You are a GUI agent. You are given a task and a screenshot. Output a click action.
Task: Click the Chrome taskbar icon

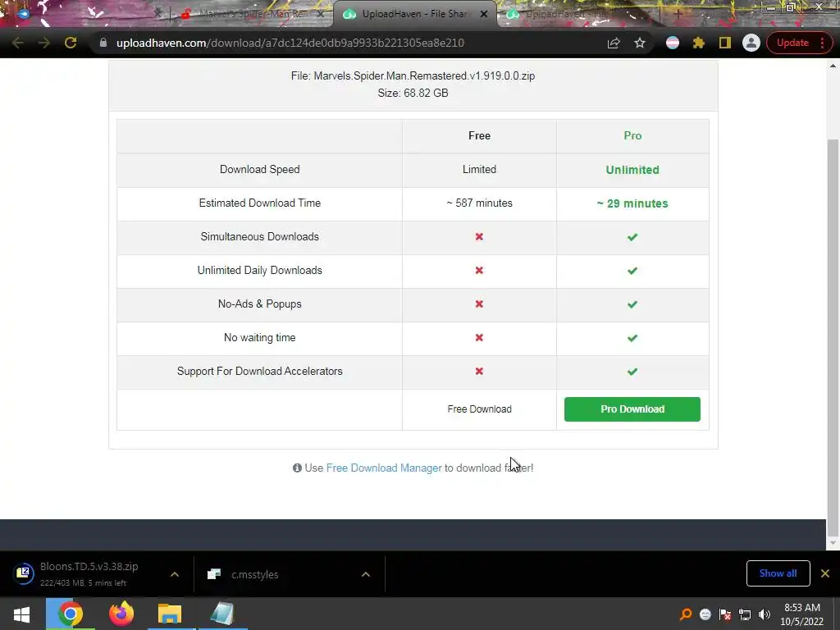click(71, 614)
